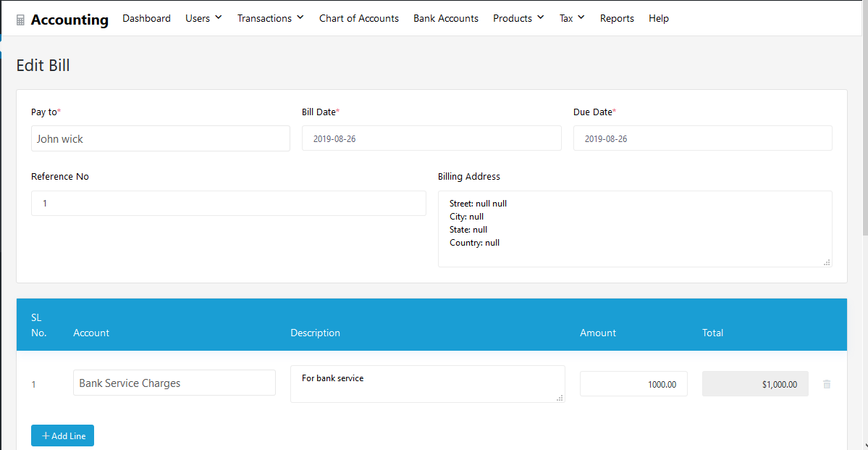This screenshot has height=450, width=868.
Task: Click the Amount field showing 1000.00
Action: tap(633, 384)
